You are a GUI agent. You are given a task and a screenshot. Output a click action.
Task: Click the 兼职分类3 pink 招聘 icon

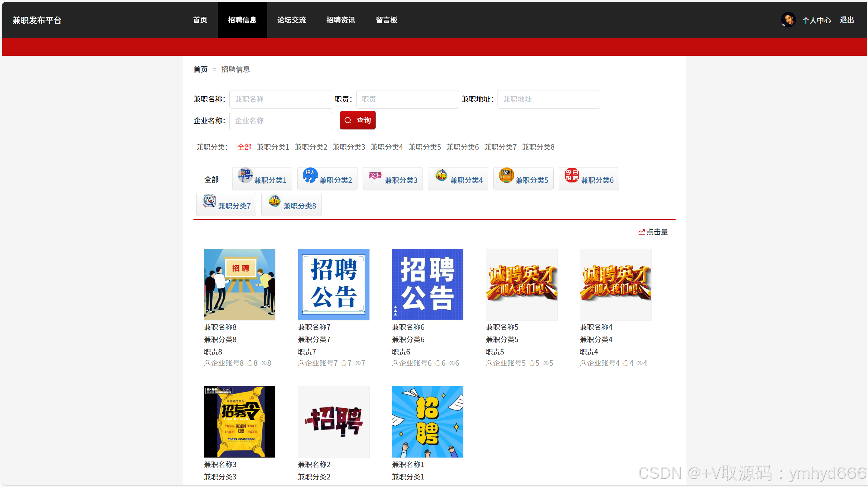[375, 175]
